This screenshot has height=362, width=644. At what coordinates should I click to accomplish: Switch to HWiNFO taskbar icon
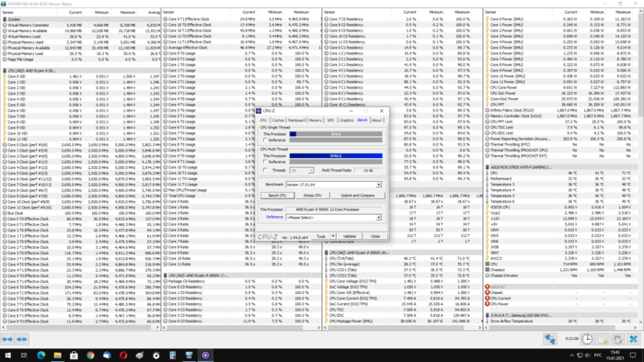189,355
